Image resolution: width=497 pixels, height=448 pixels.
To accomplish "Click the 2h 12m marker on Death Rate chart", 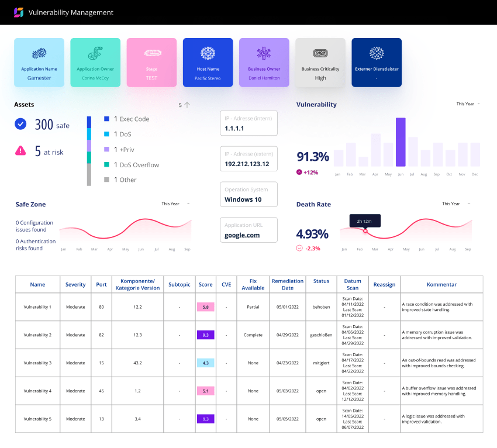I will [x=365, y=220].
